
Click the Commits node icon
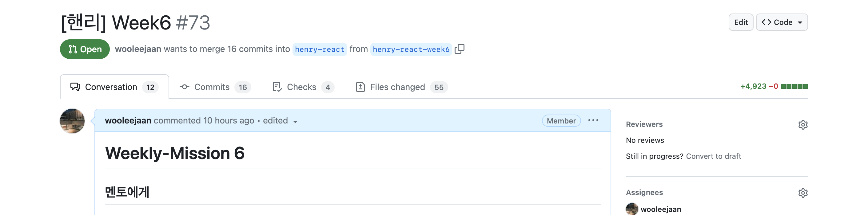(184, 87)
